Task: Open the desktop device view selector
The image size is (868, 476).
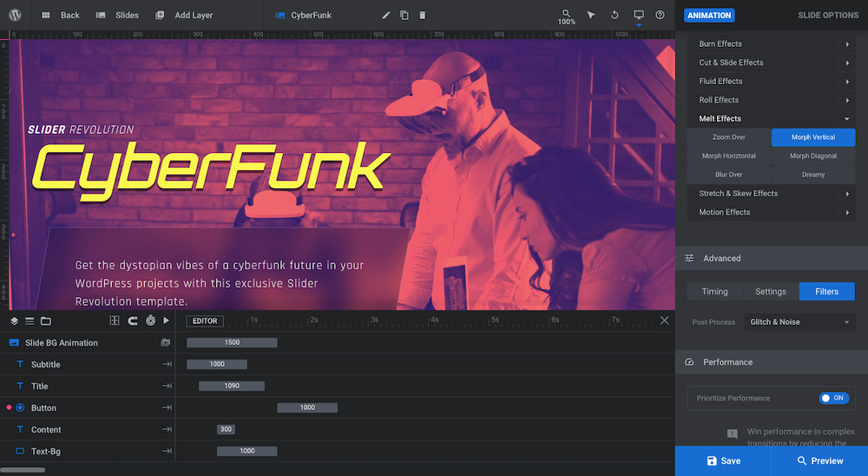Action: (639, 17)
